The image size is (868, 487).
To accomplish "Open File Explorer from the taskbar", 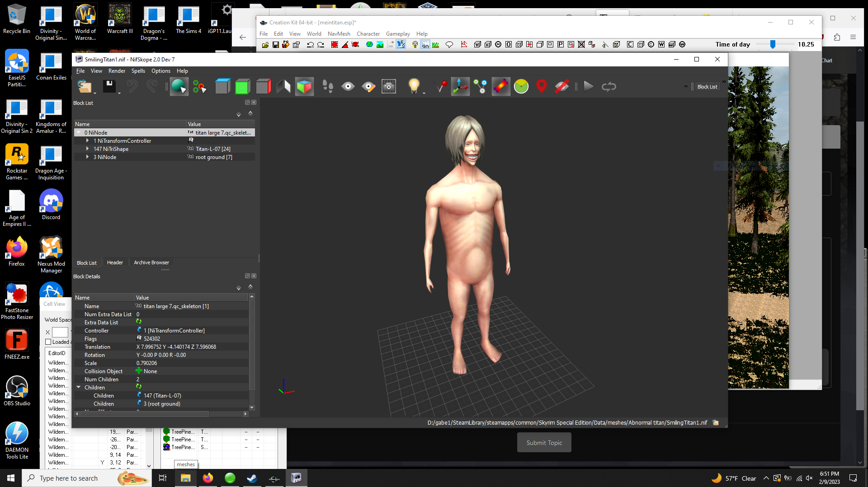I will click(186, 478).
